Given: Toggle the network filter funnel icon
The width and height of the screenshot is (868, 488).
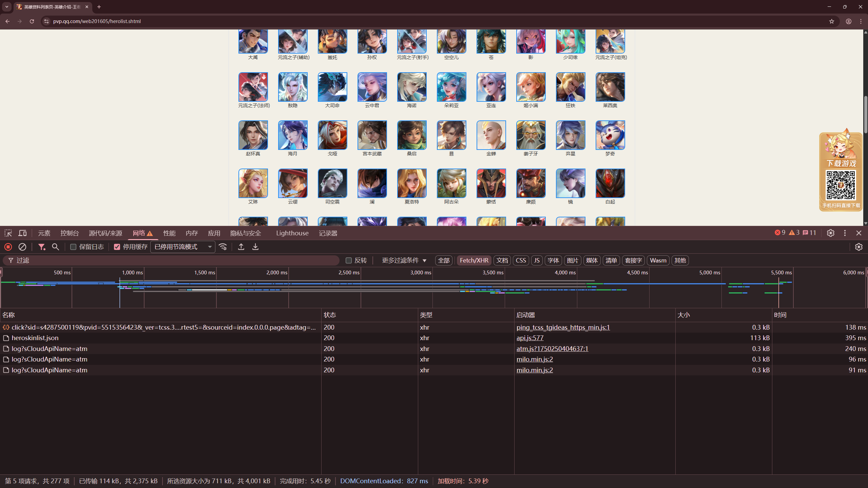Looking at the screenshot, I should [x=42, y=247].
